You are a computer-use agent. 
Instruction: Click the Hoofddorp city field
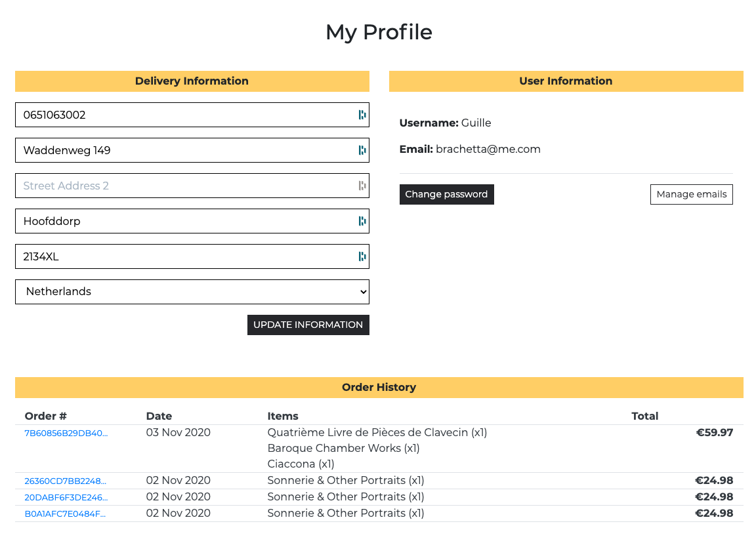(192, 221)
